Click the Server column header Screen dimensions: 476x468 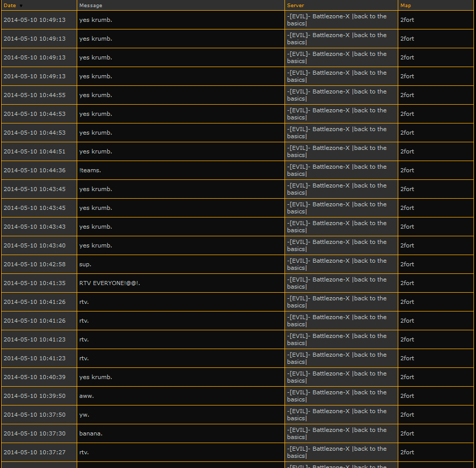pos(296,6)
